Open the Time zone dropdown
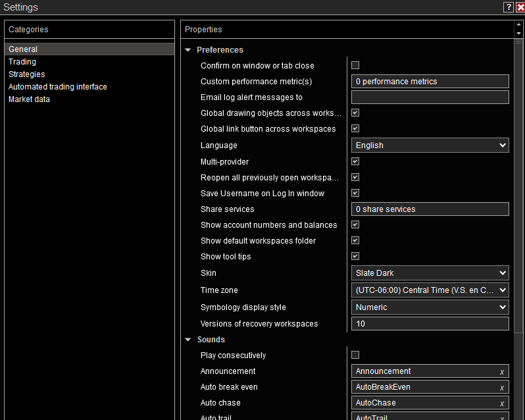 coord(430,290)
